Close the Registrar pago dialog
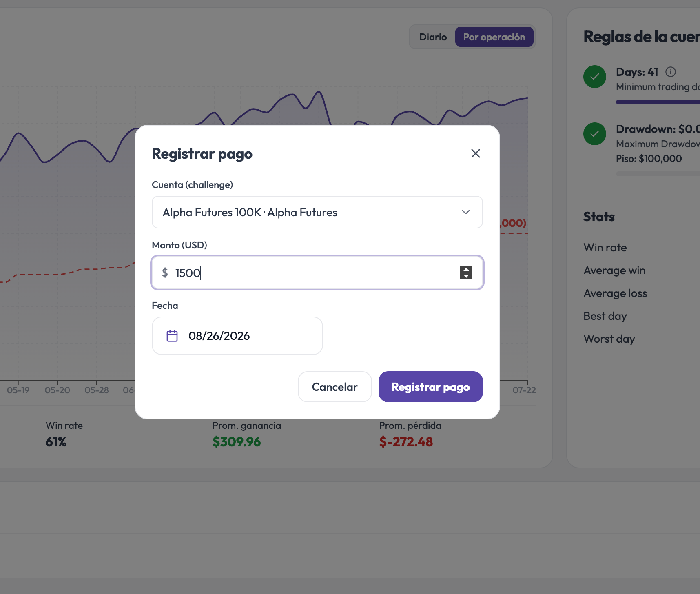Screen dimensions: 700x594 475,153
